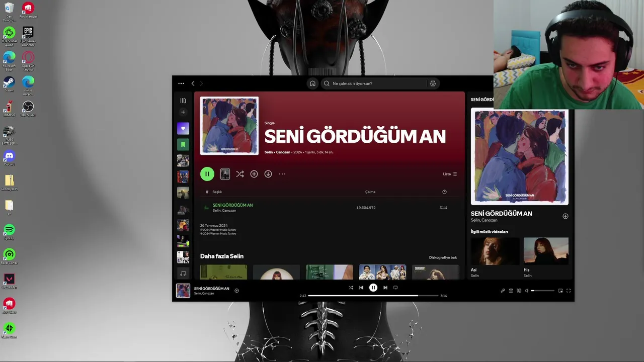Skip to the next track
Image resolution: width=644 pixels, height=362 pixels.
coord(385,288)
